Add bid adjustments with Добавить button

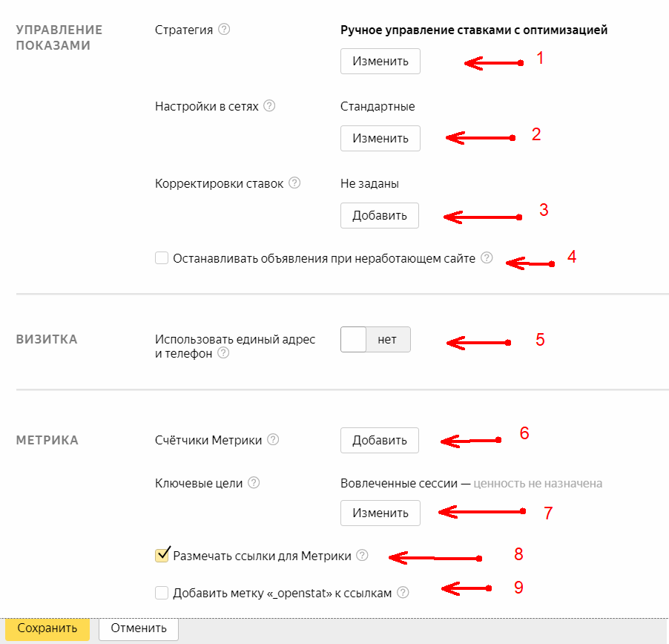(379, 215)
